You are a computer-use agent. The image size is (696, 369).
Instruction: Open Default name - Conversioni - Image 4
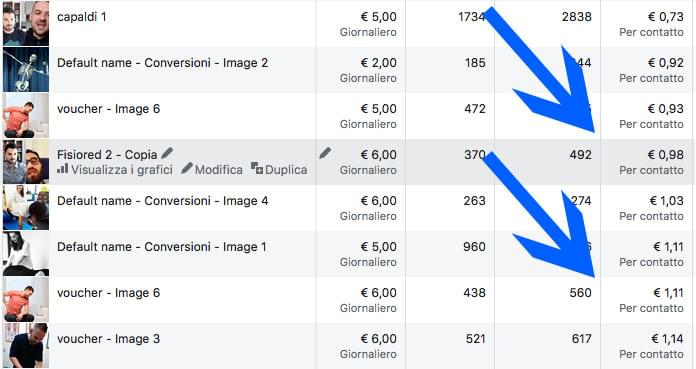162,201
